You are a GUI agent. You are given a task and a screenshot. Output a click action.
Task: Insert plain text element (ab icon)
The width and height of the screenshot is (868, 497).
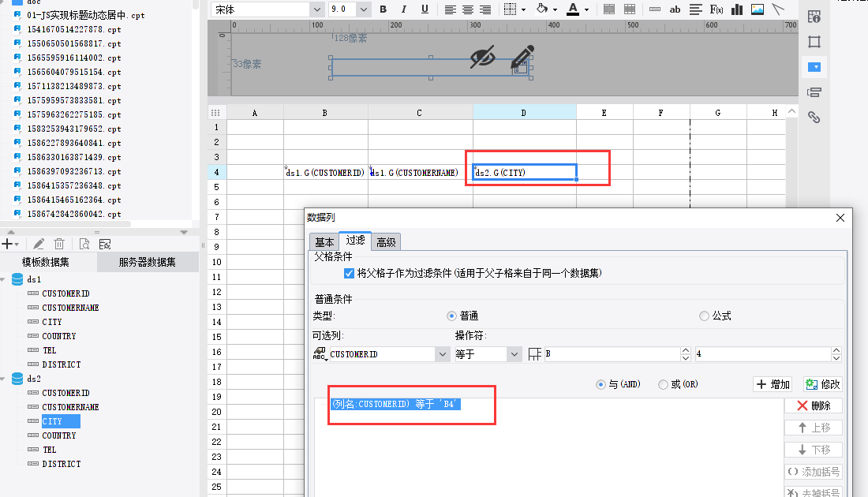tap(675, 9)
